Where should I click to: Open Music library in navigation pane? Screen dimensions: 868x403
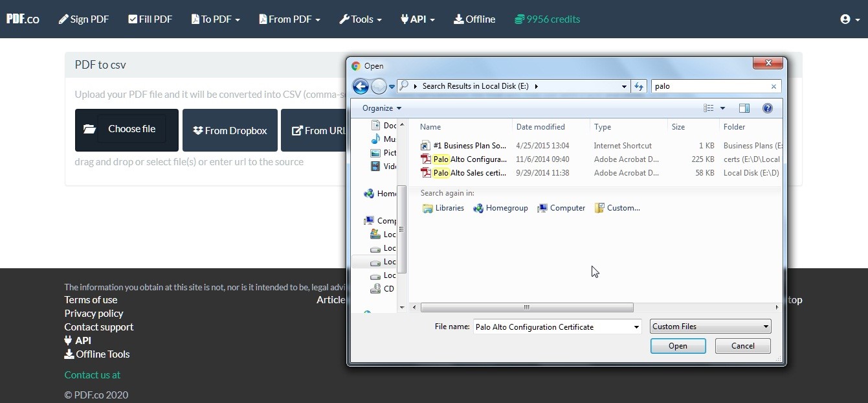pyautogui.click(x=383, y=139)
